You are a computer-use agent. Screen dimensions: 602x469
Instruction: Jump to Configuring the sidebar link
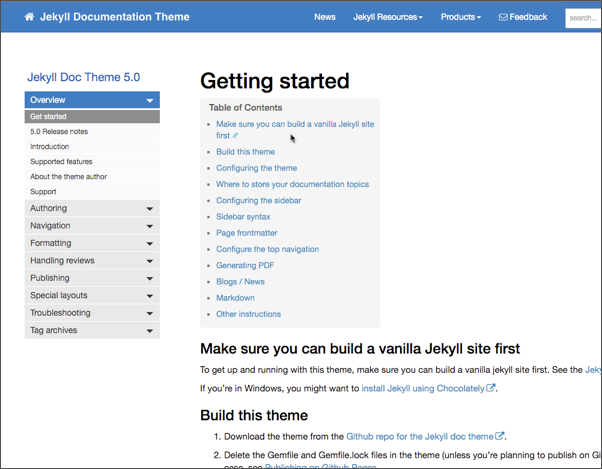(258, 200)
